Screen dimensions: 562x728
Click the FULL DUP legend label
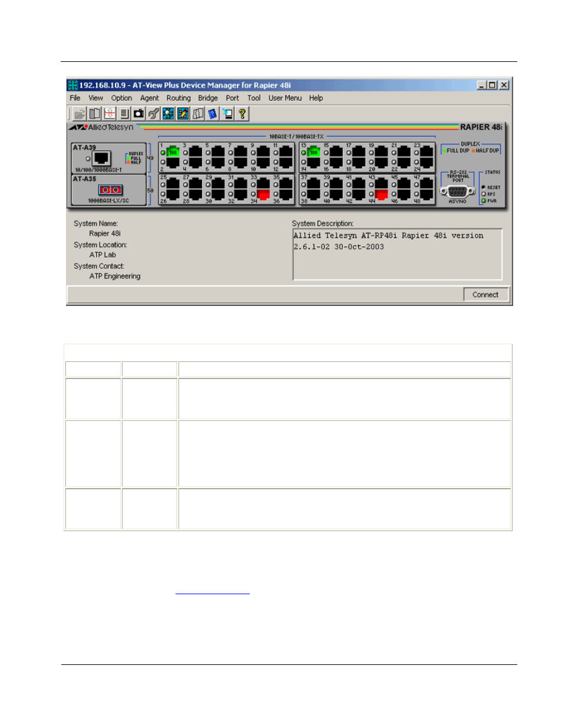click(x=458, y=151)
